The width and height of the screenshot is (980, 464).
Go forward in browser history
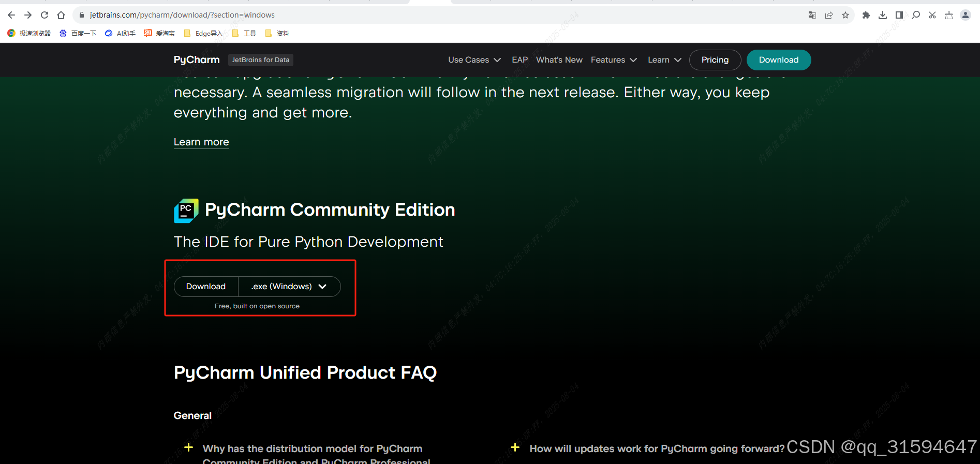click(x=28, y=15)
